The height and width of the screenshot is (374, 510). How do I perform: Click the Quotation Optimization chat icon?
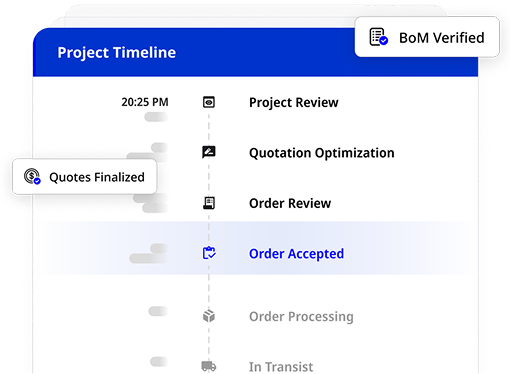click(209, 152)
